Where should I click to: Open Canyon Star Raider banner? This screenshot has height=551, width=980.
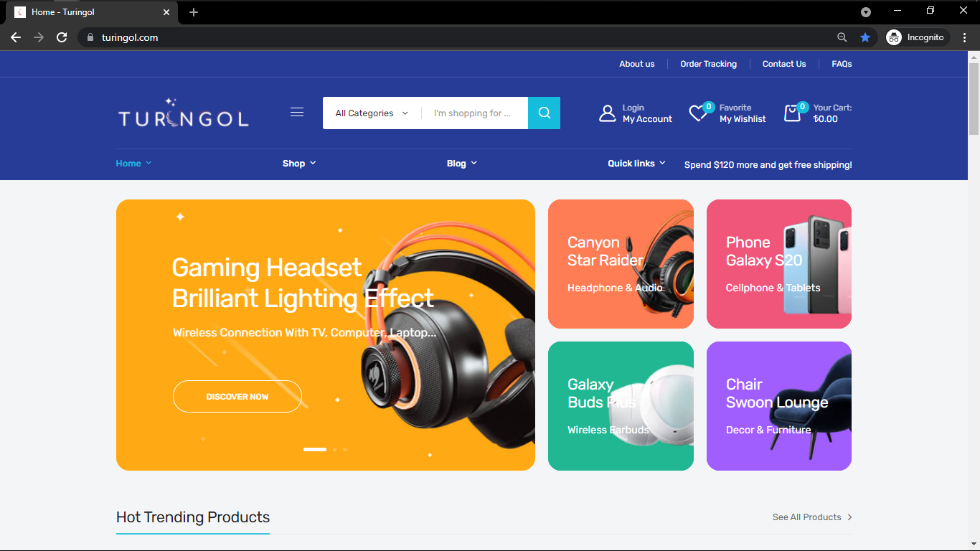[x=621, y=264]
